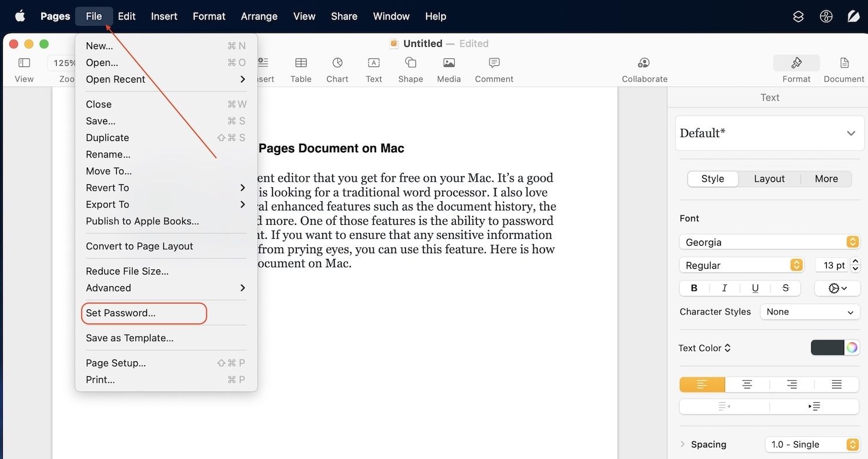Open the 1.0 Single spacing dropdown
This screenshot has width=868, height=459.
coord(811,444)
